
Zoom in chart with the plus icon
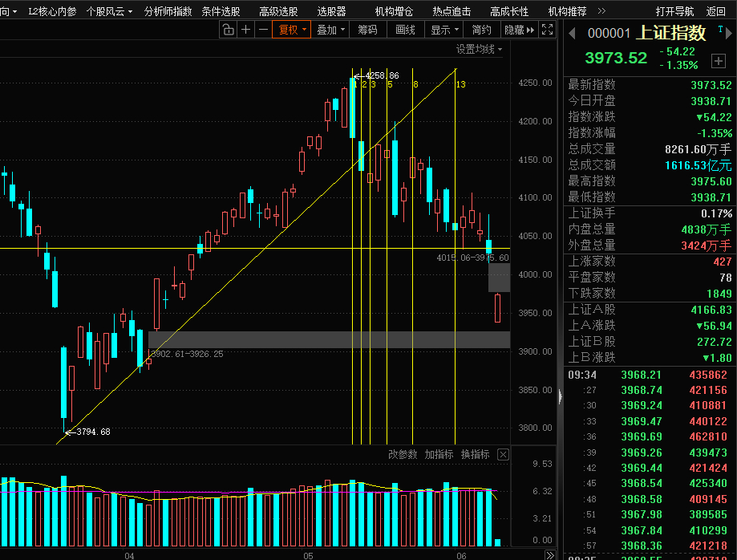(246, 30)
